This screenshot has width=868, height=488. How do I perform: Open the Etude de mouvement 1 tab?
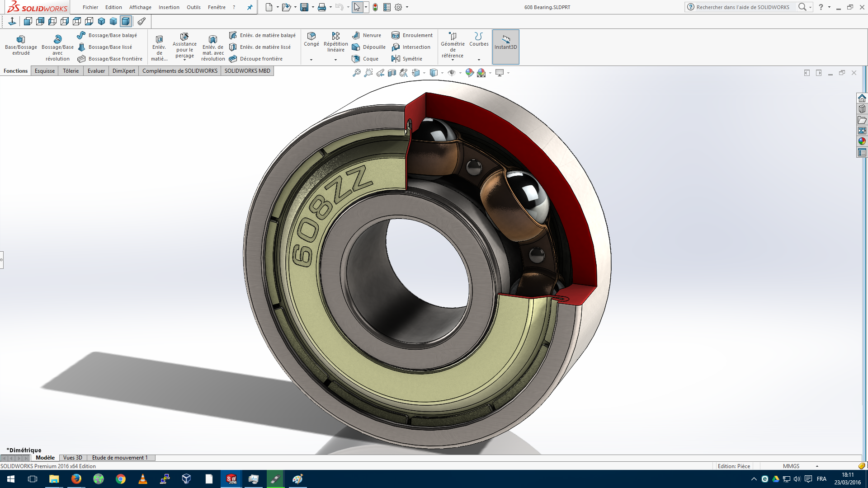[x=120, y=458]
